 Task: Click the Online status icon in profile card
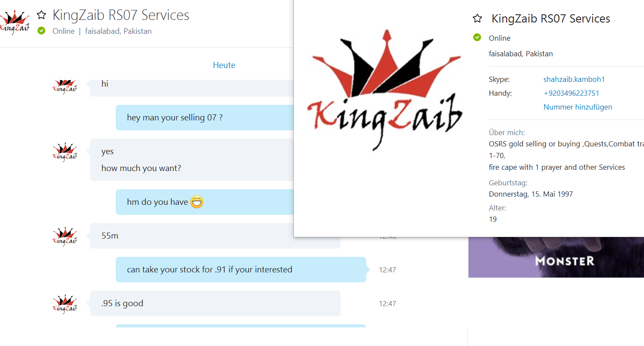477,38
